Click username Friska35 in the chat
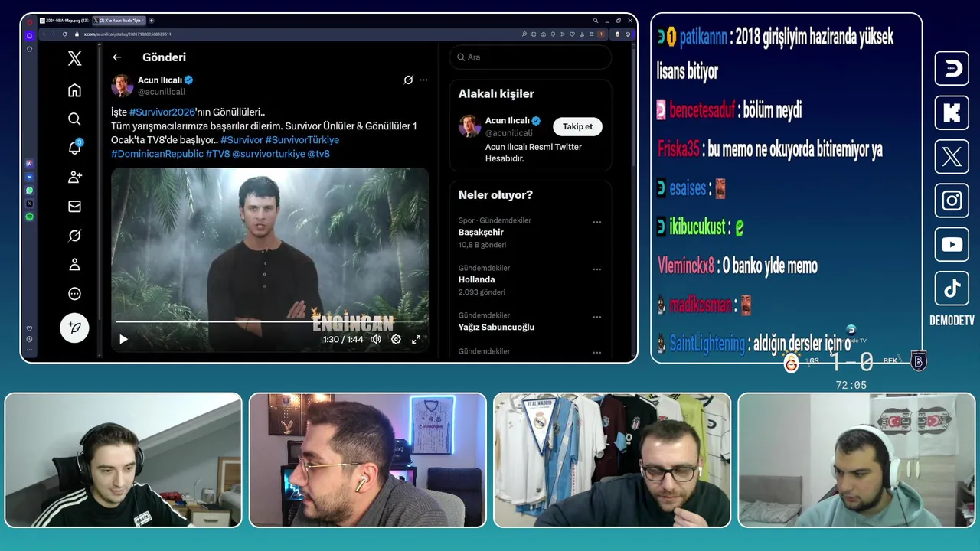This screenshot has height=551, width=980. coord(678,149)
